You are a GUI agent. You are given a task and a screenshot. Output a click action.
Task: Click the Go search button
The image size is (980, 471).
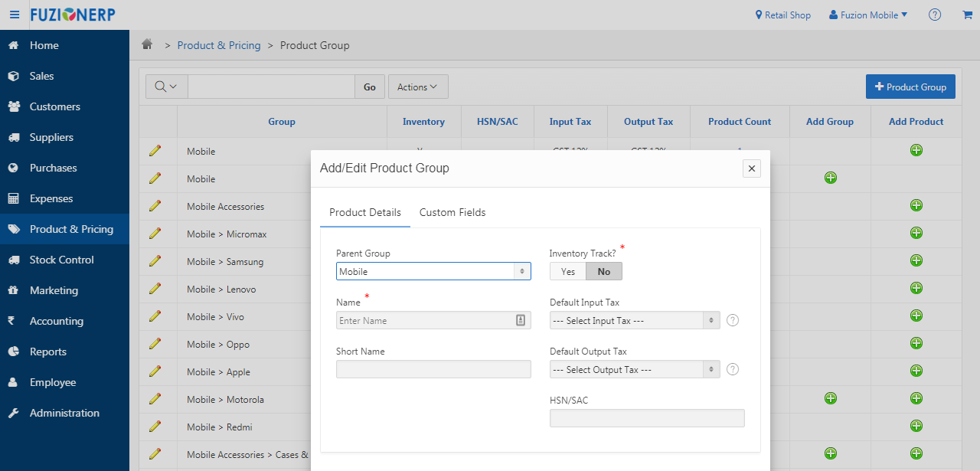[369, 87]
